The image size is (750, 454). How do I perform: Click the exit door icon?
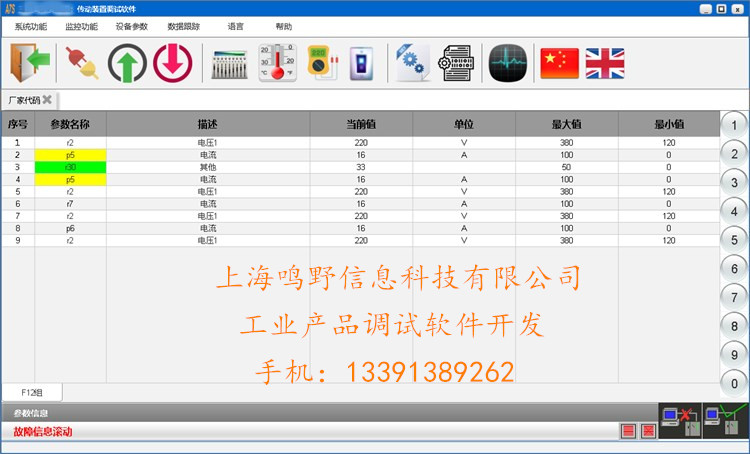tap(30, 63)
